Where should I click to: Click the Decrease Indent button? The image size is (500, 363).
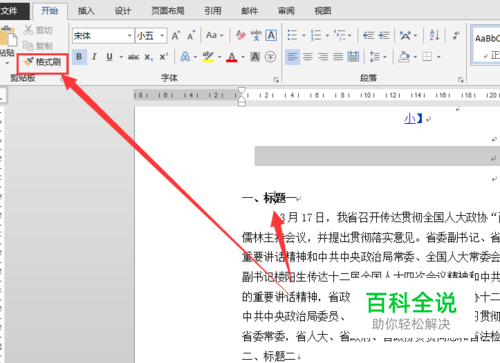(369, 35)
